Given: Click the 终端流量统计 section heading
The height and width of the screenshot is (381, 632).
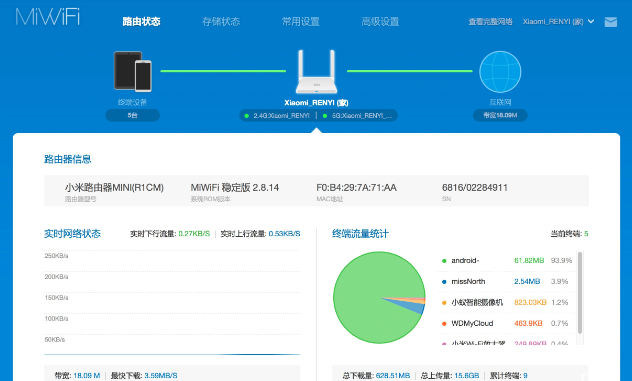Looking at the screenshot, I should (x=360, y=233).
